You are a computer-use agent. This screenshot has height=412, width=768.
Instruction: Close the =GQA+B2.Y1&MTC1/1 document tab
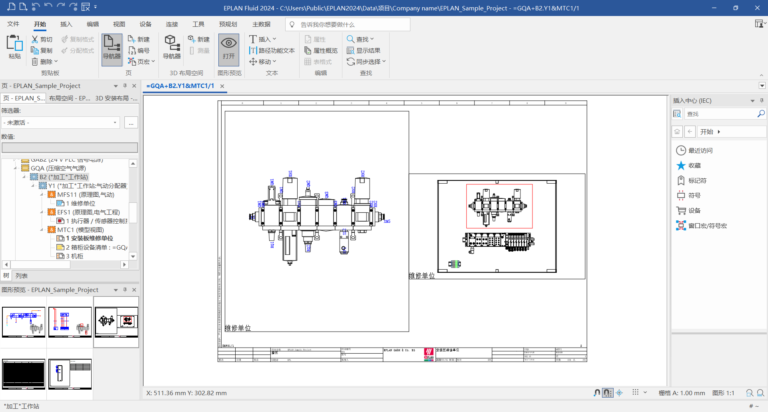coord(222,86)
